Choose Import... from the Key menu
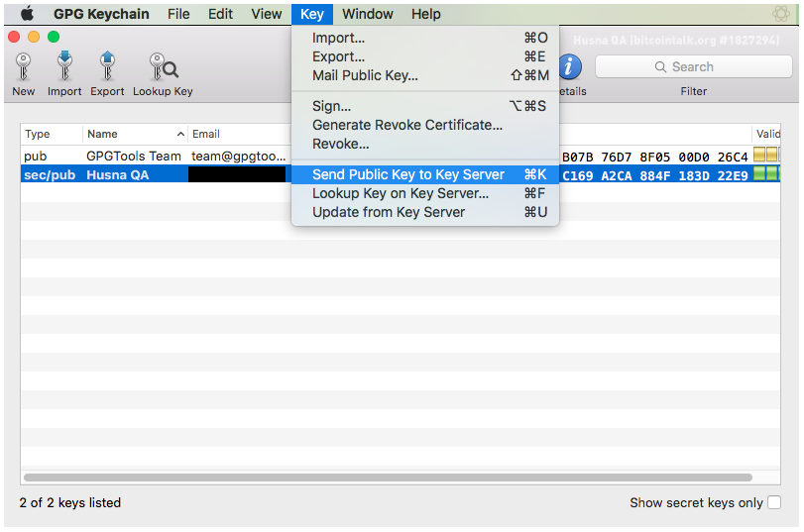Image resolution: width=804 pixels, height=532 pixels. coord(425,38)
